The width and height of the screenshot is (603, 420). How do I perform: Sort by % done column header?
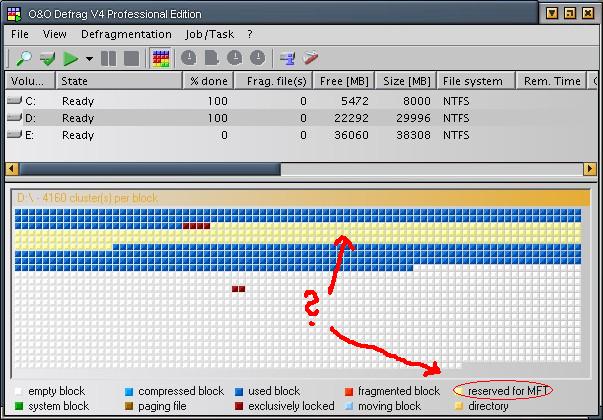coord(208,81)
